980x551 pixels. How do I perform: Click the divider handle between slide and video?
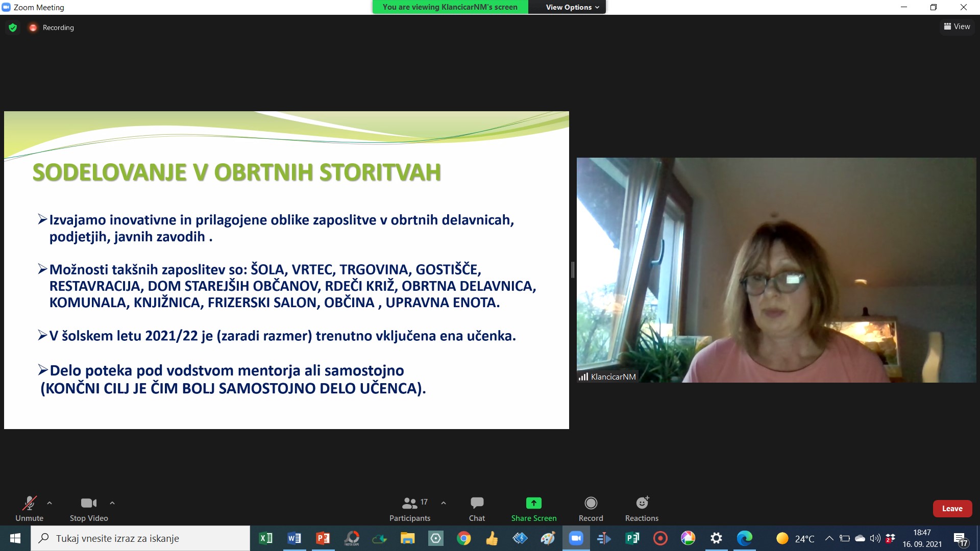[x=573, y=270]
